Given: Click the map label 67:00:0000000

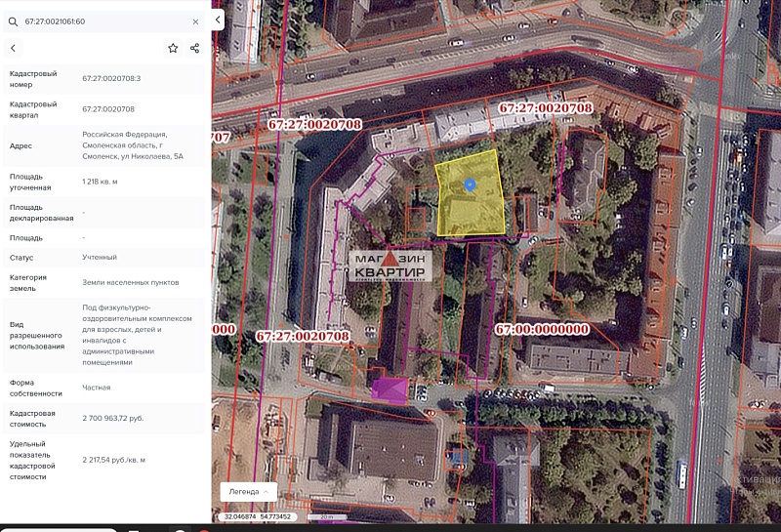Looking at the screenshot, I should [x=542, y=329].
